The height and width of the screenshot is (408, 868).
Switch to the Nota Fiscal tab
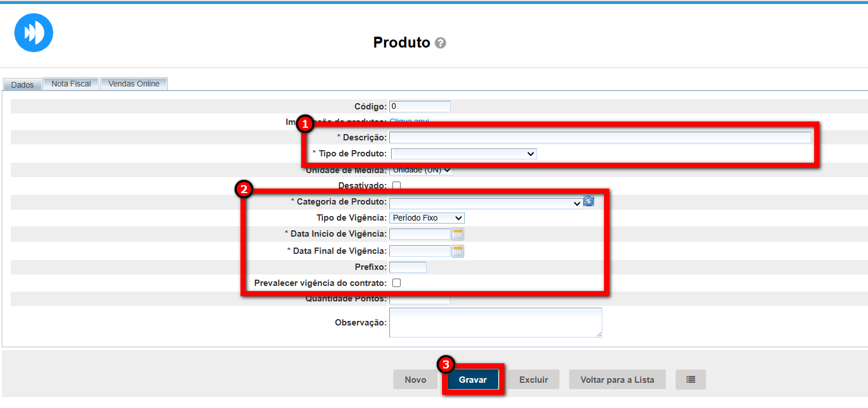coord(71,84)
